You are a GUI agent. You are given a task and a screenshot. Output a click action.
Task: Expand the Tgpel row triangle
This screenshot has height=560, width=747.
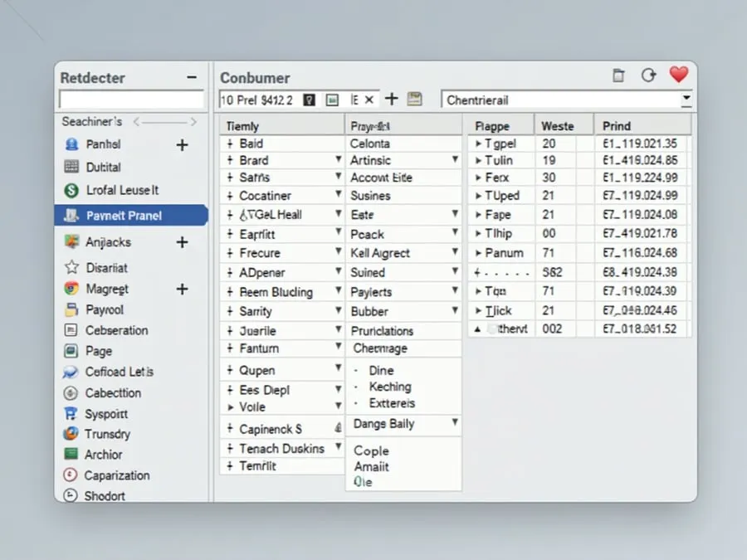tap(478, 144)
